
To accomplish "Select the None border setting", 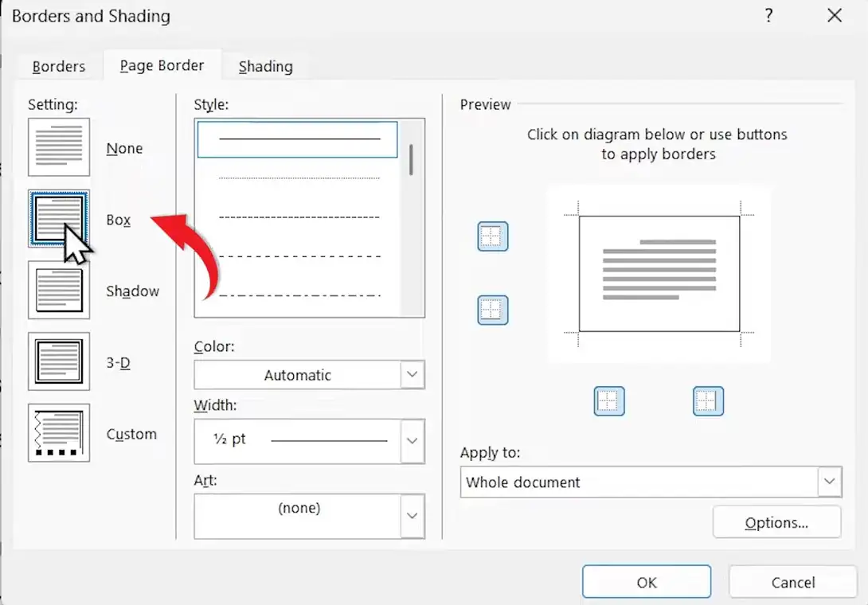I will 59,147.
